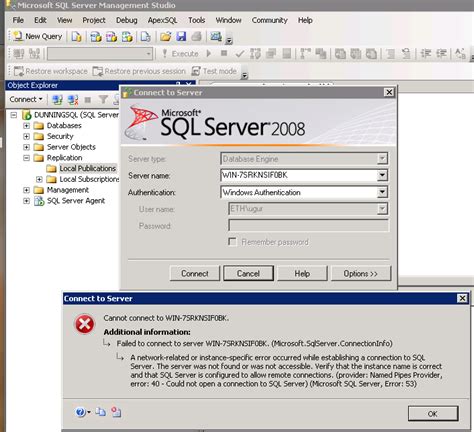Open the Project menu
The width and height of the screenshot is (474, 432).
[94, 20]
